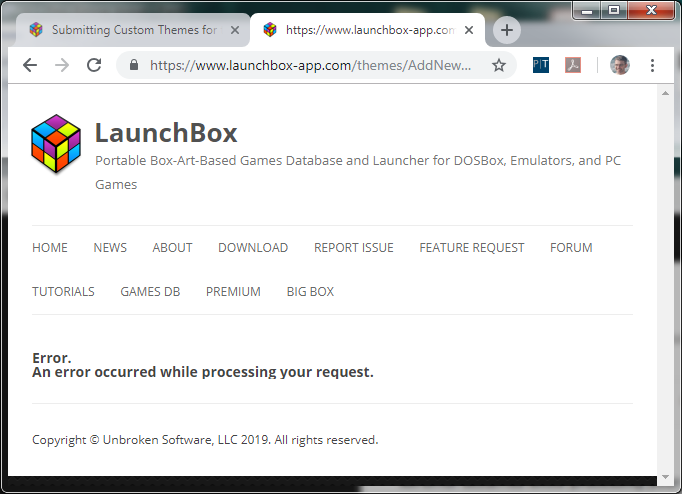The image size is (682, 494).
Task: Switch to Submitting Custom Themes tab
Action: pos(133,30)
